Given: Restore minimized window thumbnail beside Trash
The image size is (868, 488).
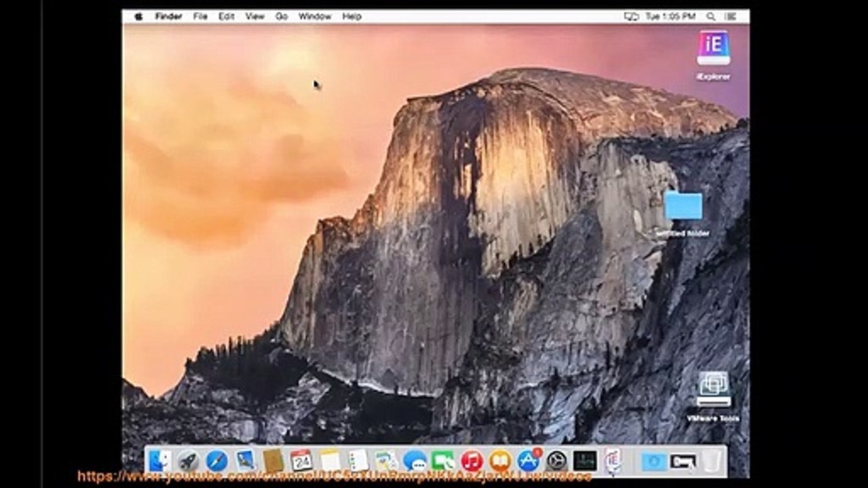Looking at the screenshot, I should [683, 462].
